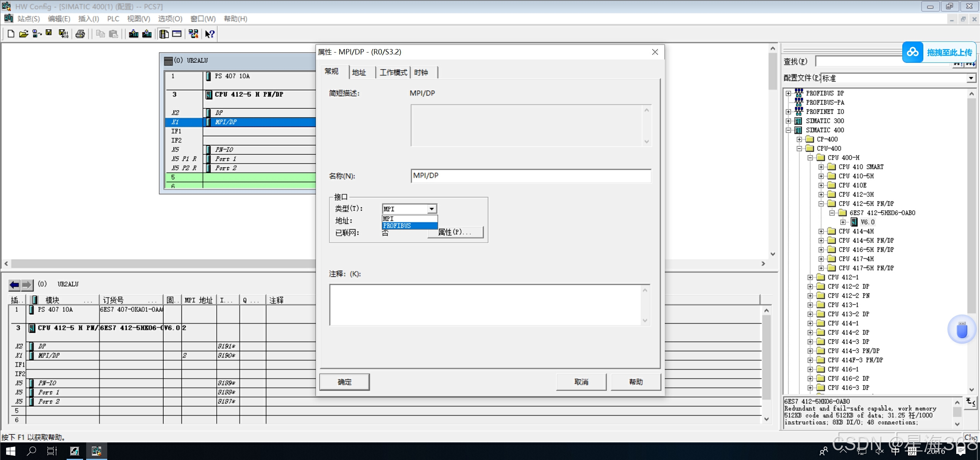Click the 取消 button

(x=581, y=382)
